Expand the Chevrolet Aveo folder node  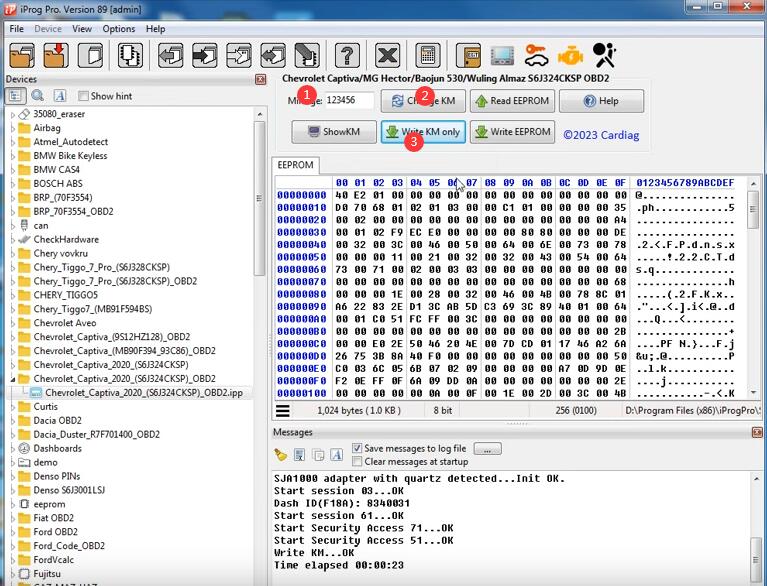[13, 323]
